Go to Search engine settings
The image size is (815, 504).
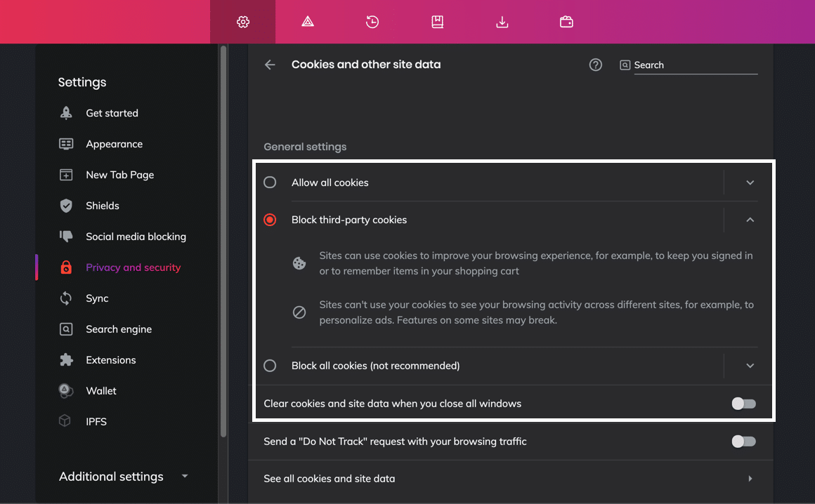[118, 329]
